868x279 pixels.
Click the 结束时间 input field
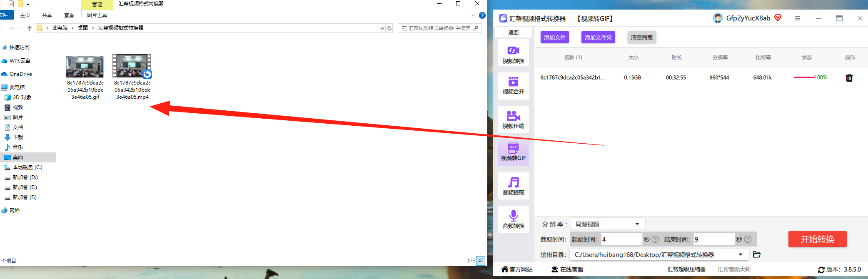(x=714, y=239)
